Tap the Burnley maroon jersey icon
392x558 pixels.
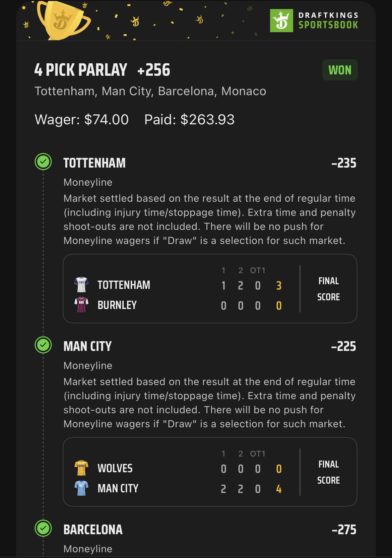pos(81,305)
